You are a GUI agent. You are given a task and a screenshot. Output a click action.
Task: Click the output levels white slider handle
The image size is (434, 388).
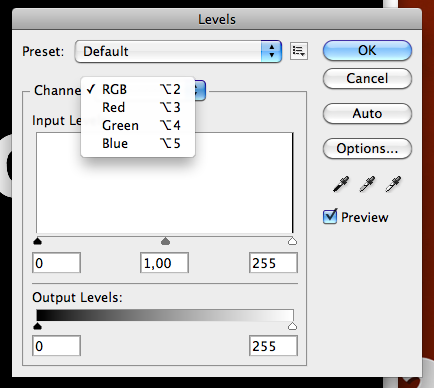coord(292,326)
